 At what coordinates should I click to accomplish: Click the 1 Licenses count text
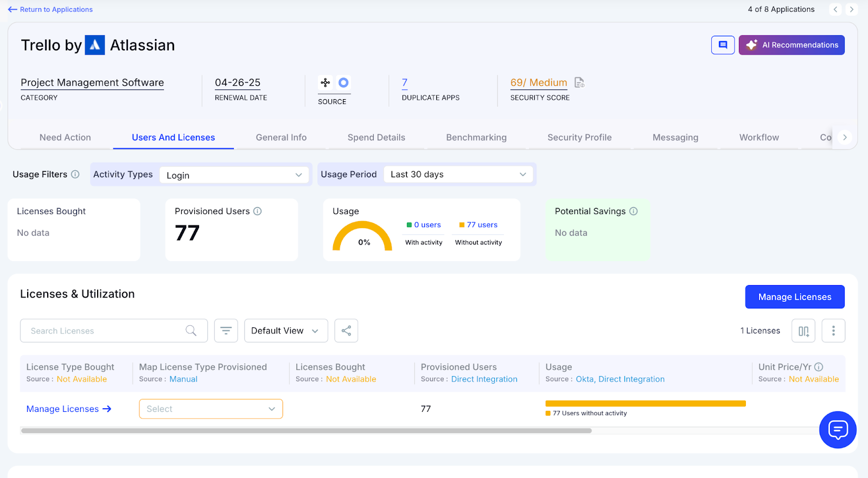coord(760,331)
